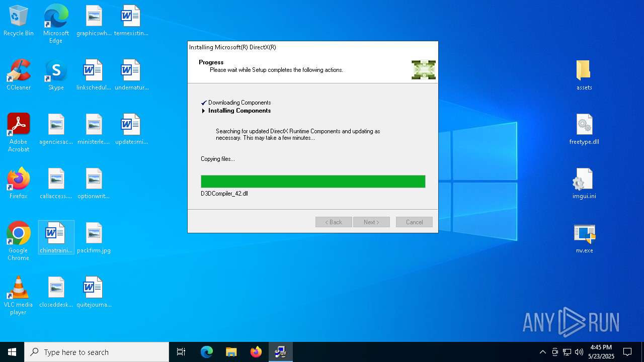Open the volume control in system tray

579,352
